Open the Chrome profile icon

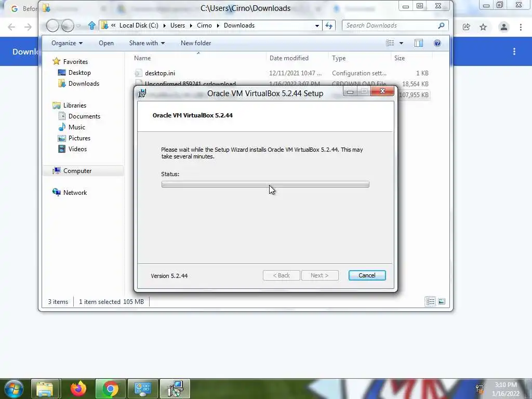point(504,27)
